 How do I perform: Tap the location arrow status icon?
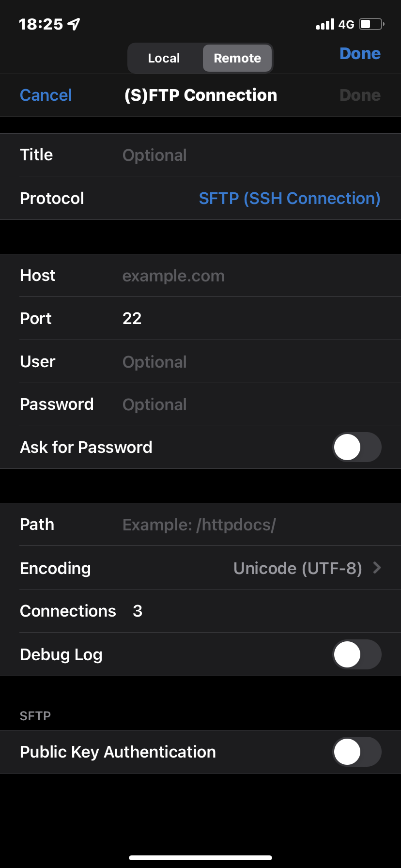74,24
